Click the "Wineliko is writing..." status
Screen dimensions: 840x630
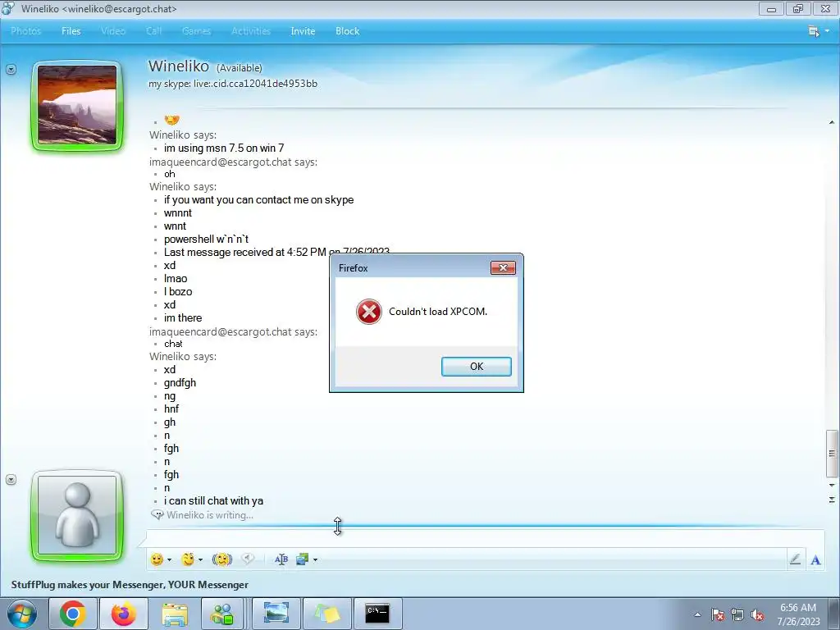coord(210,515)
